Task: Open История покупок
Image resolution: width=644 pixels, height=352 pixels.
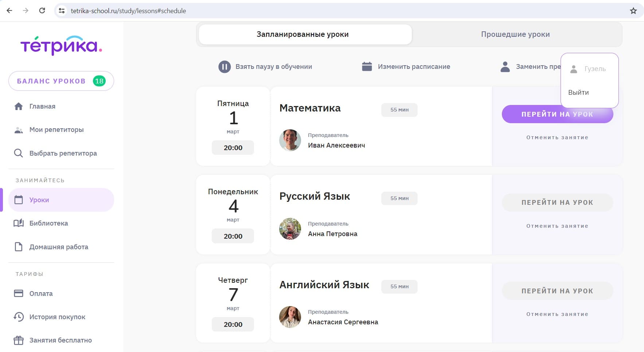Action: (57, 317)
